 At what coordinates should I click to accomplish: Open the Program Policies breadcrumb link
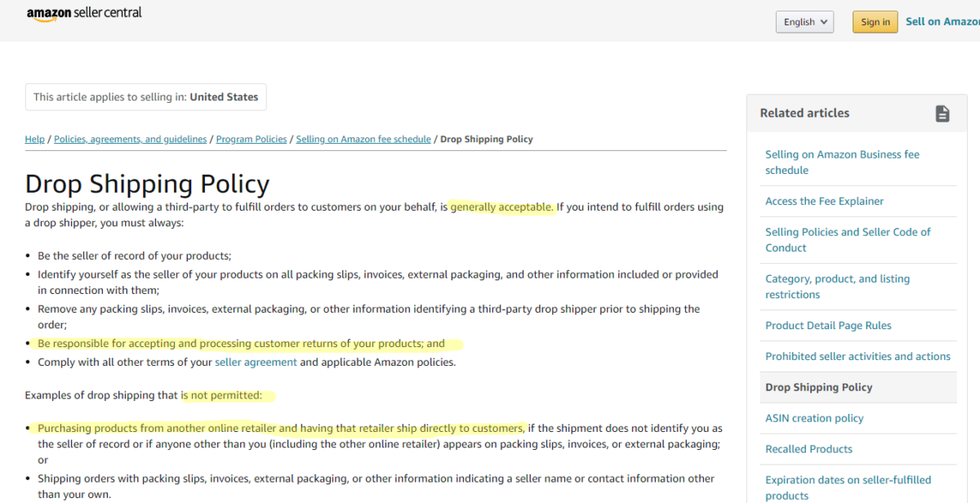click(251, 139)
